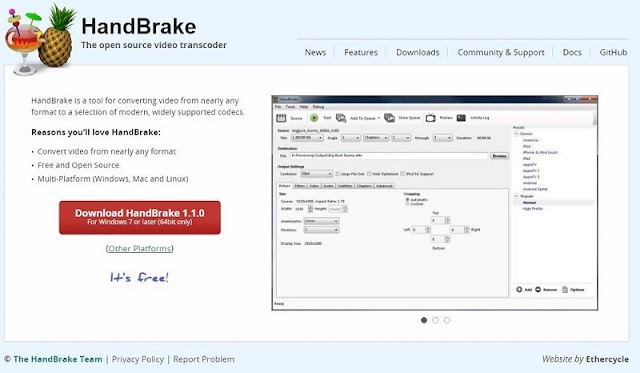Click the Add To Queue icon
The image size is (640, 373).
click(x=341, y=118)
